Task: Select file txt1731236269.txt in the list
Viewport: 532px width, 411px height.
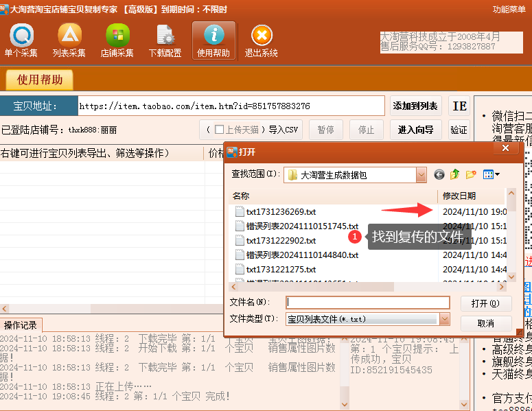Action: (281, 212)
